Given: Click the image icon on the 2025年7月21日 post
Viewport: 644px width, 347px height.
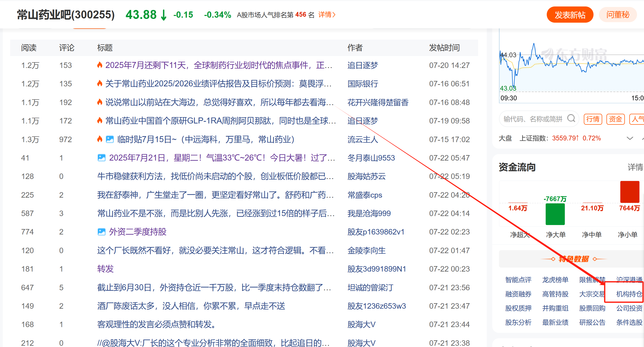Looking at the screenshot, I should click(101, 158).
